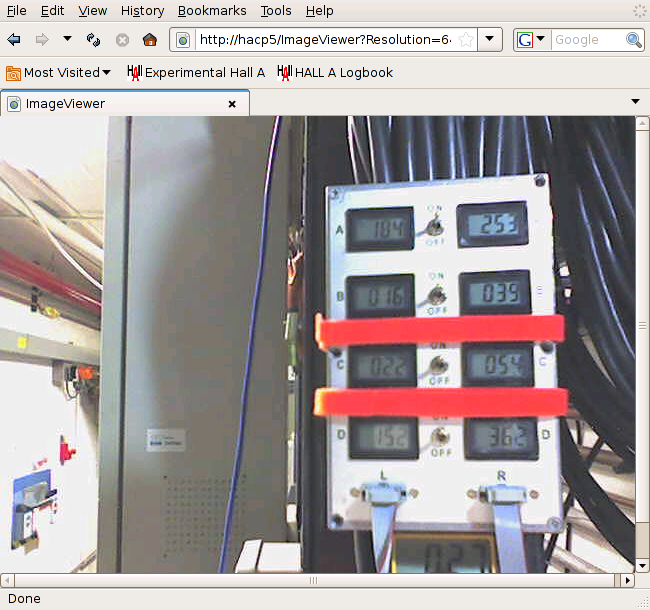Go to the Home page

(x=150, y=40)
